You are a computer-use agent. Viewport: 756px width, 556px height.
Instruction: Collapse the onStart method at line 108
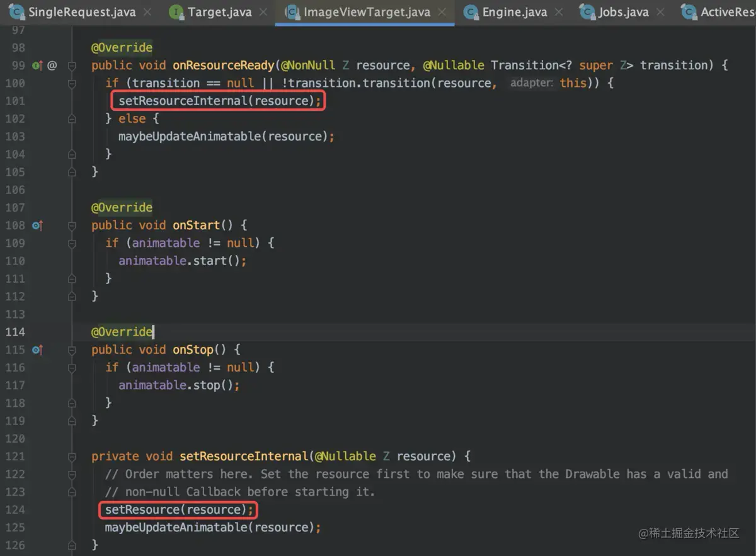coord(72,225)
